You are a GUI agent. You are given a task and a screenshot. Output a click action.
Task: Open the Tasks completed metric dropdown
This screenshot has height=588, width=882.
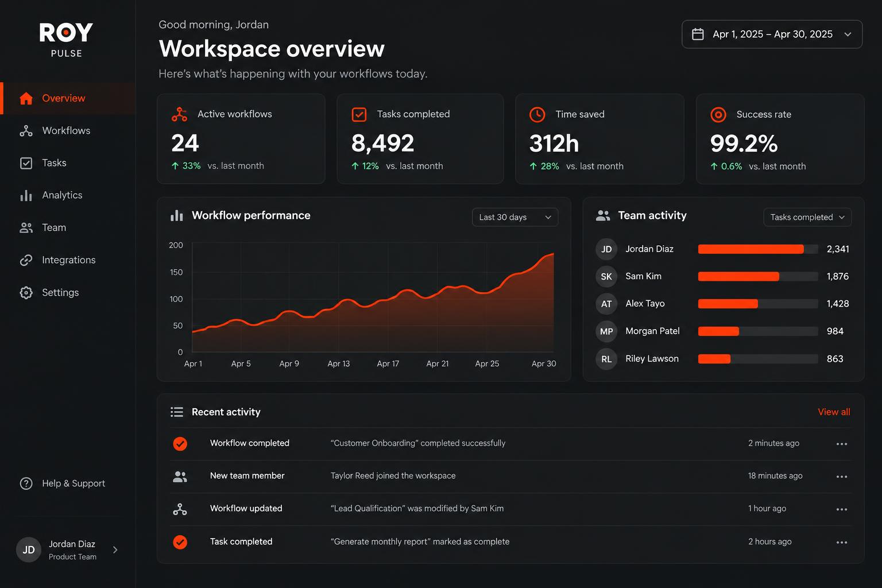click(807, 217)
